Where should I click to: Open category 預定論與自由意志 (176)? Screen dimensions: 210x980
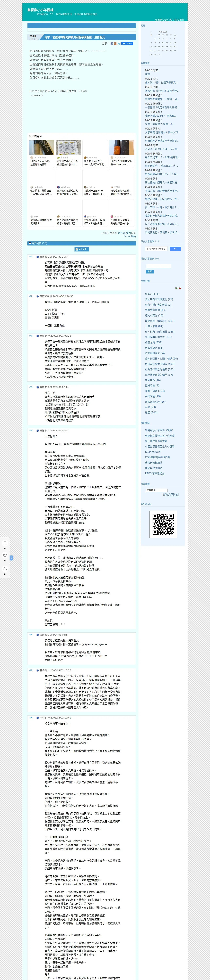158,337
